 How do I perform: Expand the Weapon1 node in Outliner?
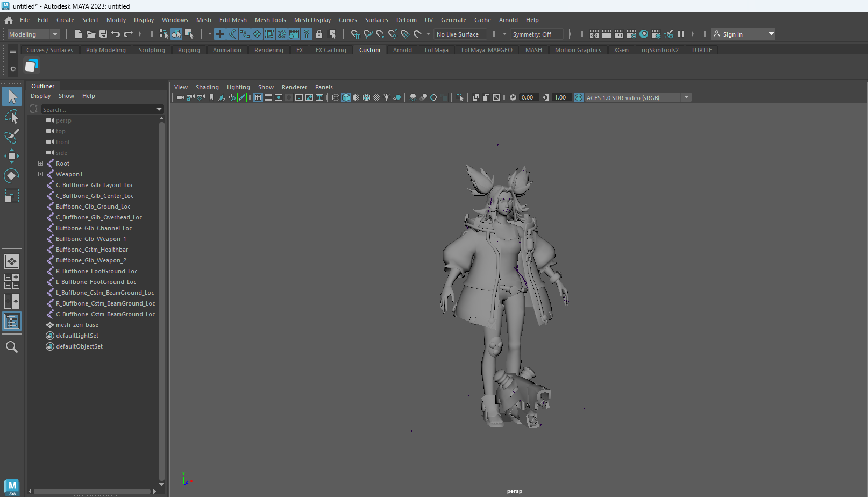tap(40, 174)
